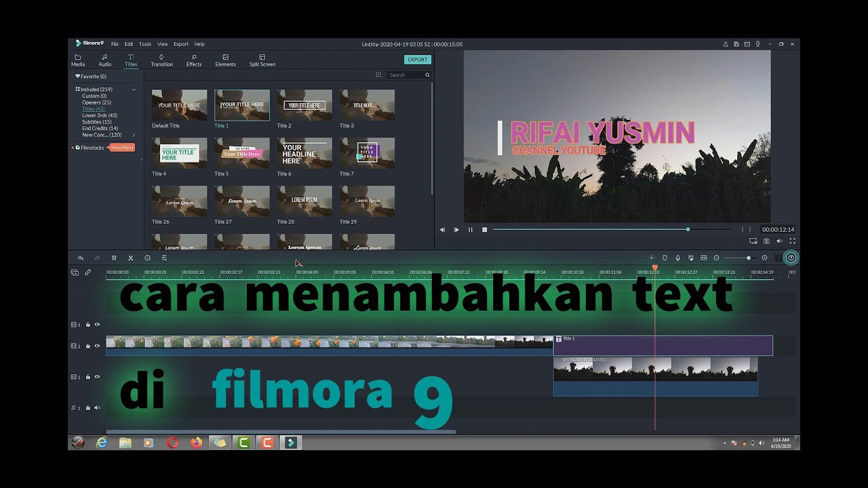Open the Split Screen tab
The height and width of the screenshot is (488, 868).
coord(262,61)
